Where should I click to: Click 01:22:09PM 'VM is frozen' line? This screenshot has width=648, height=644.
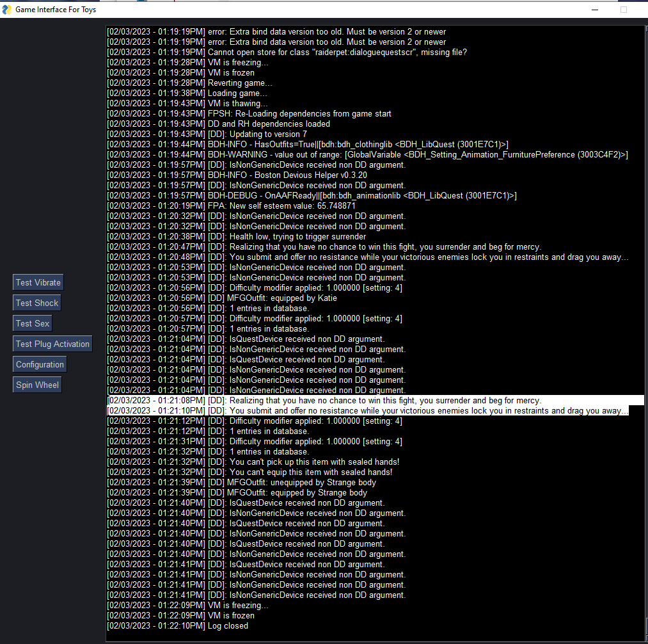pyautogui.click(x=181, y=615)
